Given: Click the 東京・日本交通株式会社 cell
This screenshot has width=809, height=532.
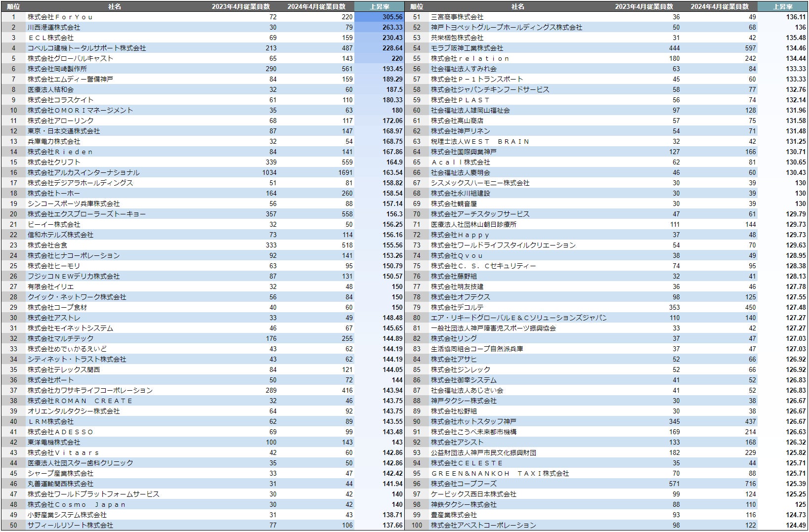Looking at the screenshot, I should click(64, 131).
